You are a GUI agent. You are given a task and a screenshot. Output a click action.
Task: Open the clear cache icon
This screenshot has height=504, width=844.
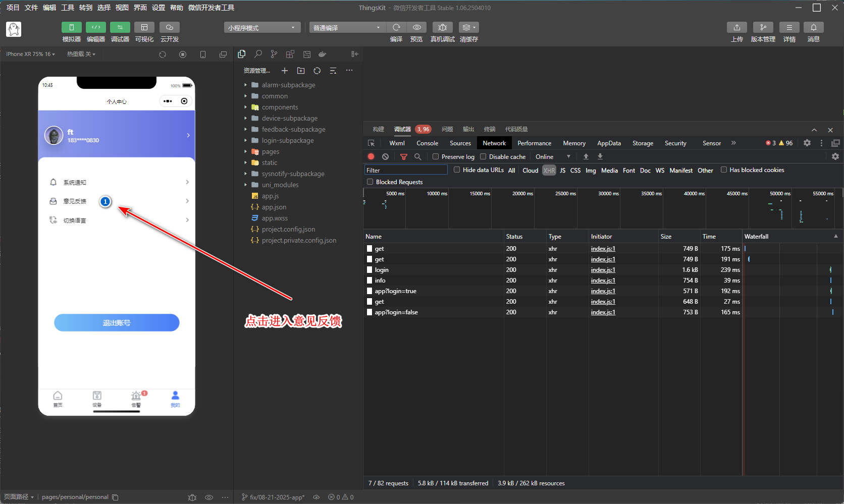(468, 27)
